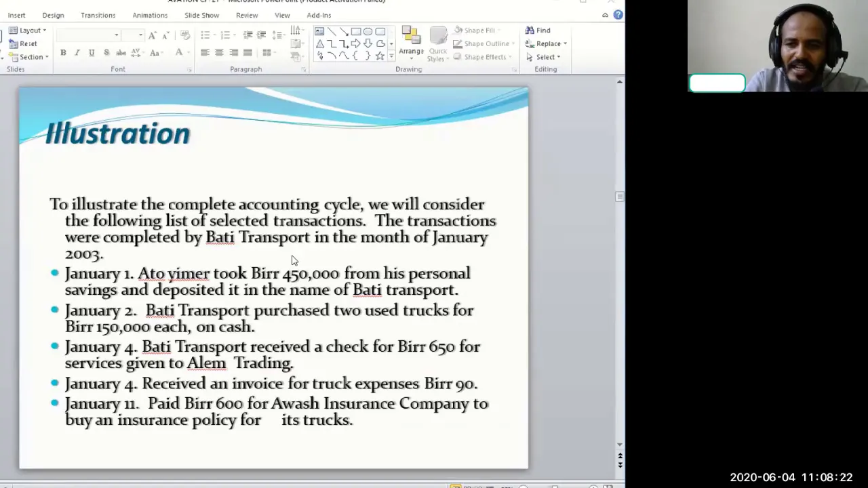
Task: Open PowerPoint Help question mark
Action: pos(618,15)
